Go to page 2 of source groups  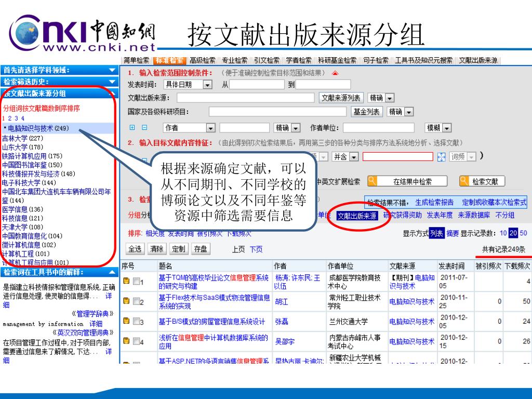point(10,118)
